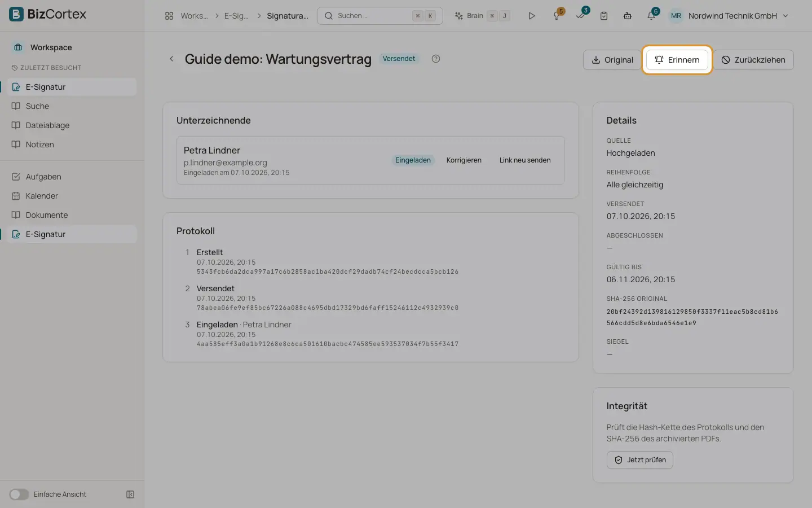Image resolution: width=812 pixels, height=508 pixels.
Task: Expand the Nordwind Technik GmbH account dropdown
Action: 738,16
